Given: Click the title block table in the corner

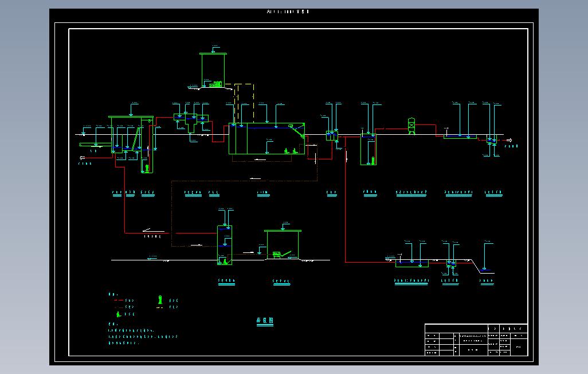Looking at the screenshot, I should [x=476, y=340].
